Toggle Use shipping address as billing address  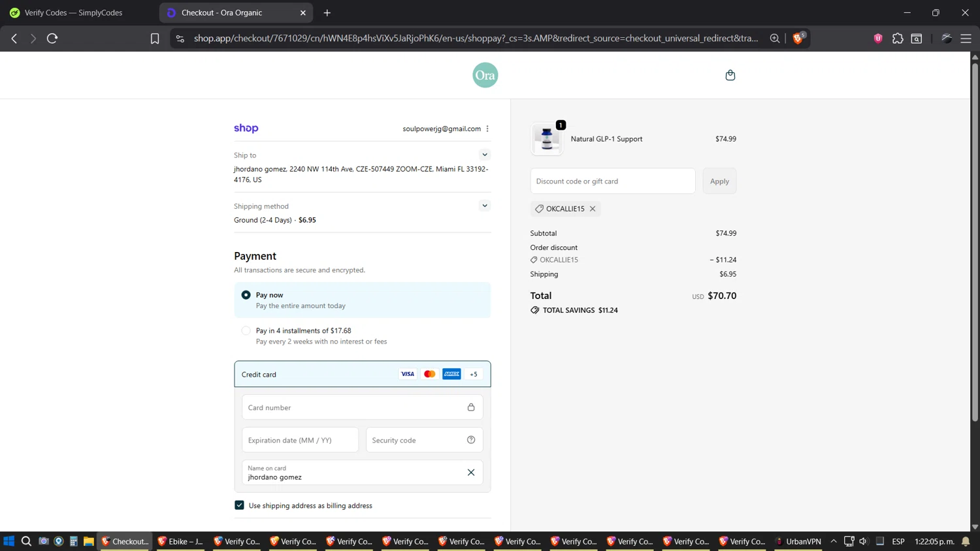(x=239, y=505)
